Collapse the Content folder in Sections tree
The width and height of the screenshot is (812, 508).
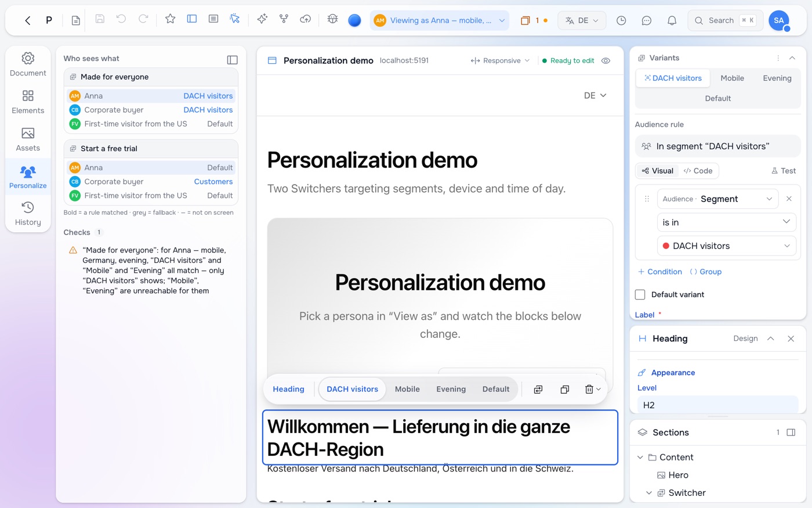[x=640, y=457]
